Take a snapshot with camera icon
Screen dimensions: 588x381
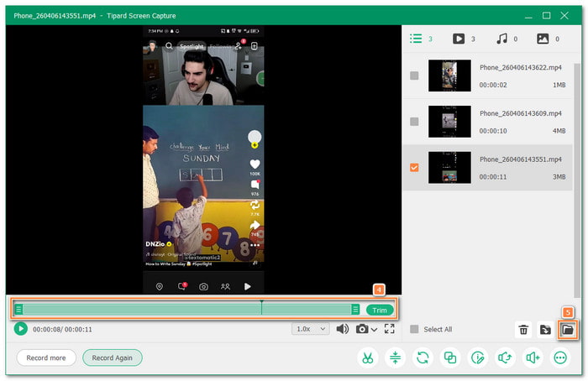[362, 329]
